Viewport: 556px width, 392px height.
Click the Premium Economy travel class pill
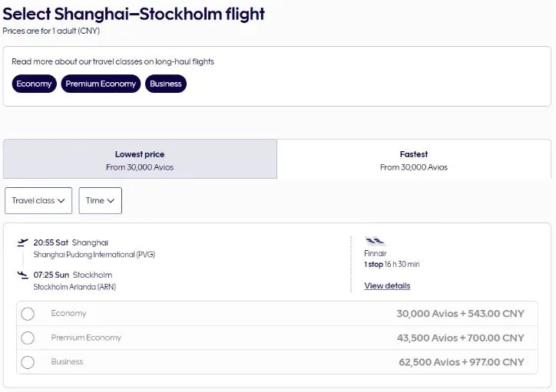coord(101,84)
